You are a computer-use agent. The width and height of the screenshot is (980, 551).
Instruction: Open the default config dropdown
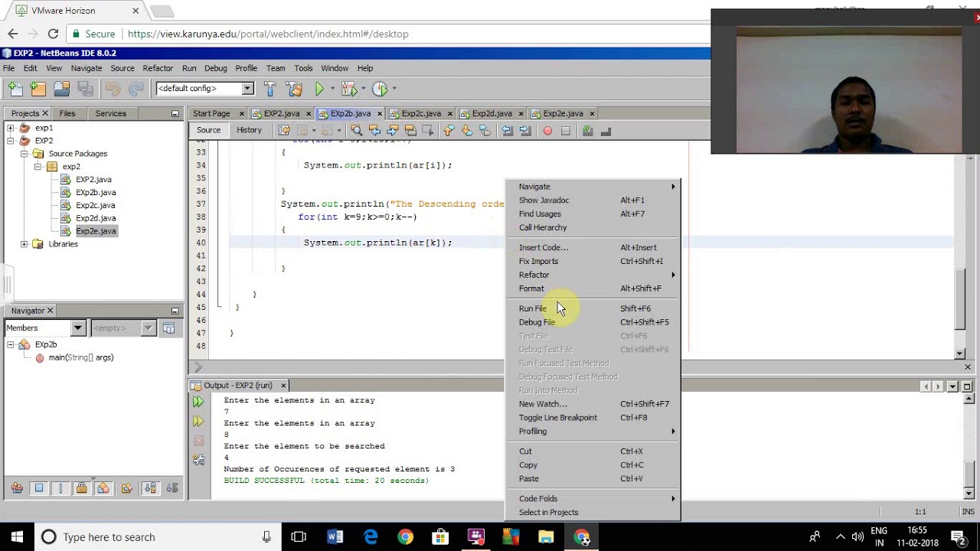pos(247,88)
